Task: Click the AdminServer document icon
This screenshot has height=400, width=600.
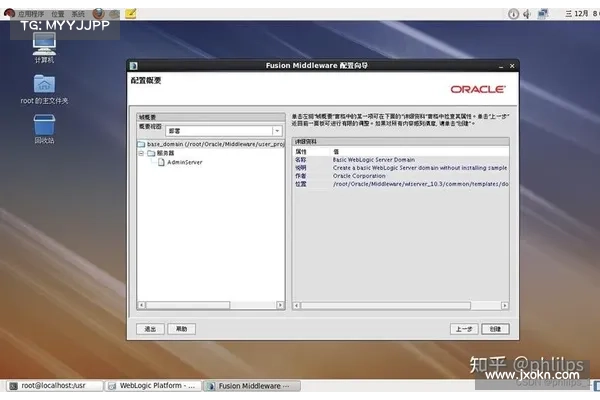Action: (161, 162)
